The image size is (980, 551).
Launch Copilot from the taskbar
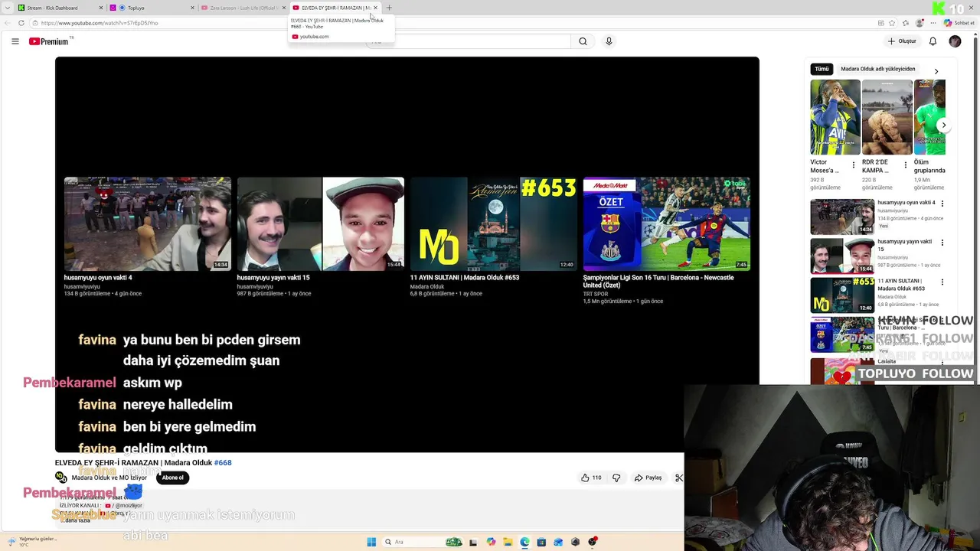click(x=491, y=542)
